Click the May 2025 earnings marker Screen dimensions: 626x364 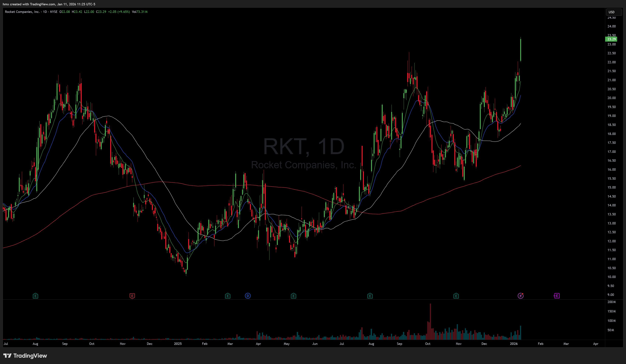click(x=293, y=296)
